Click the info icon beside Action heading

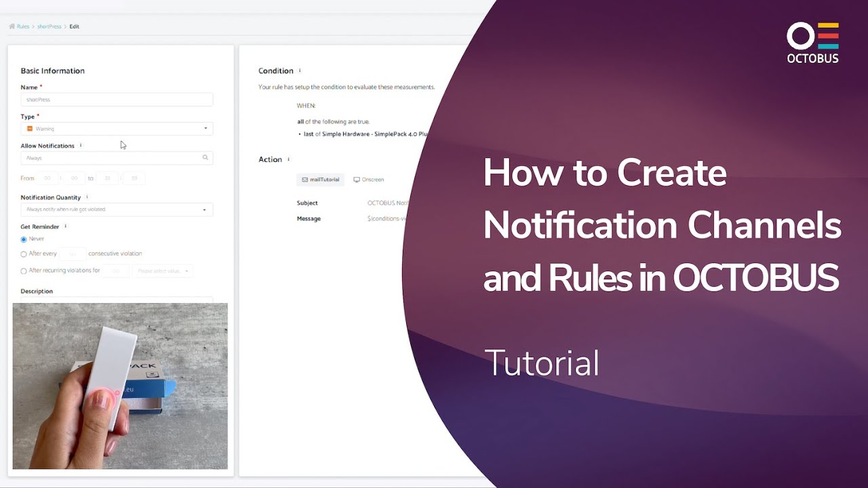point(288,159)
